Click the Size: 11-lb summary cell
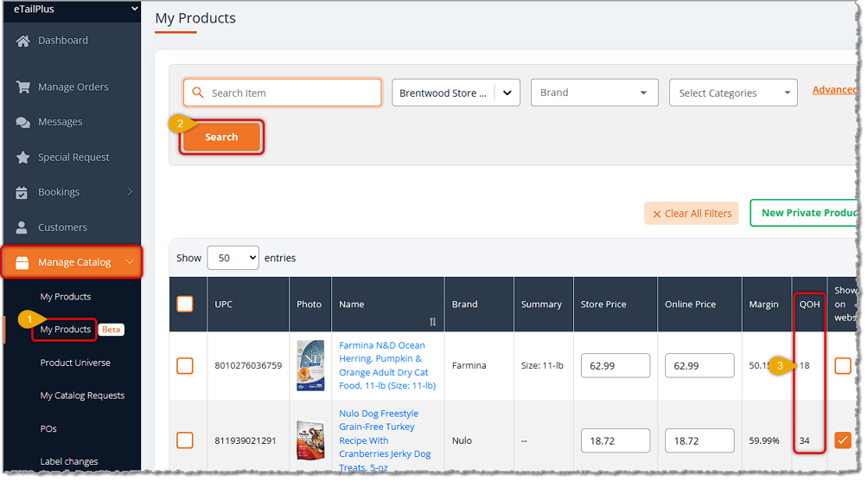Image resolution: width=868 pixels, height=482 pixels. click(x=542, y=366)
